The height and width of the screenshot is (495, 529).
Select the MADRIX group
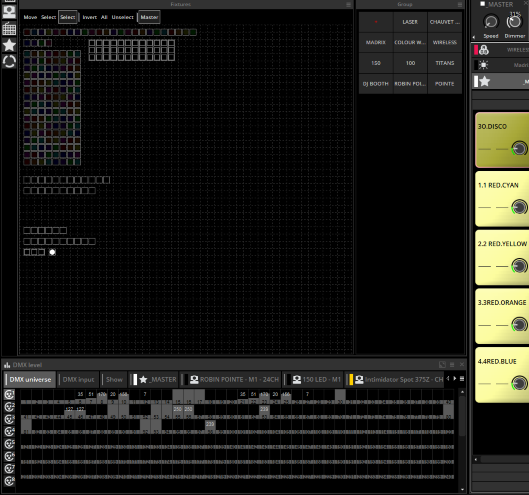coord(376,43)
